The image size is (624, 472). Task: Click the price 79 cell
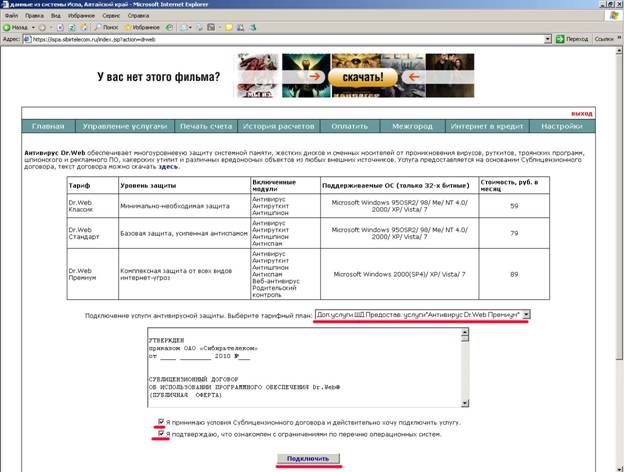[514, 233]
